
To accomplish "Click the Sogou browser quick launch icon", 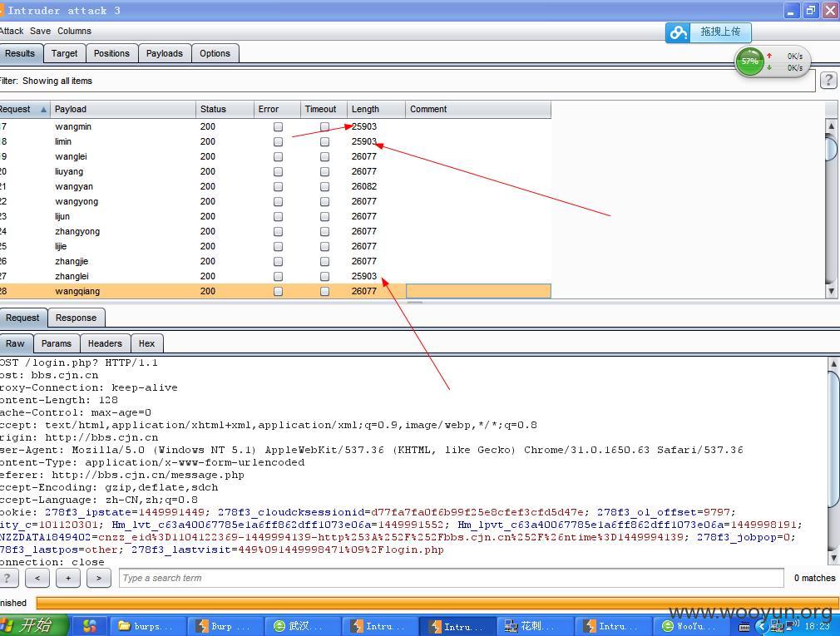I will pos(90,626).
